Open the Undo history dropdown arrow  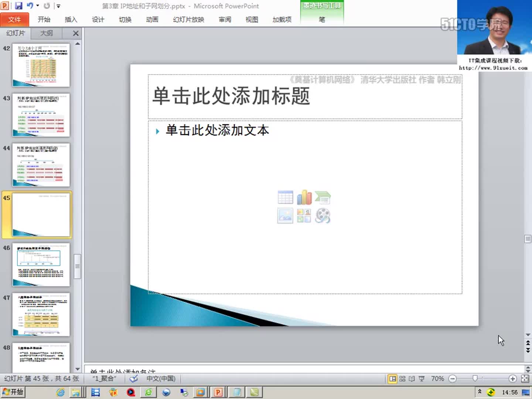coord(37,6)
